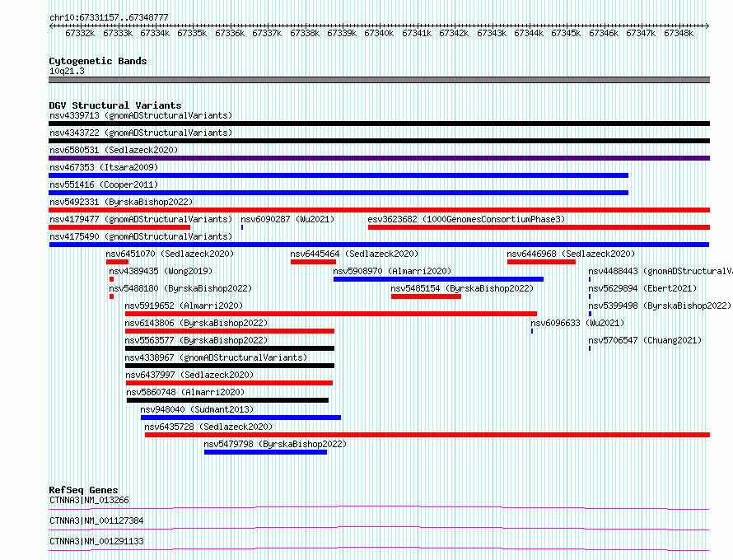Screen dimensions: 733x560
Task: Click the nsv4339713 gnomAD variant label
Action: (141, 115)
